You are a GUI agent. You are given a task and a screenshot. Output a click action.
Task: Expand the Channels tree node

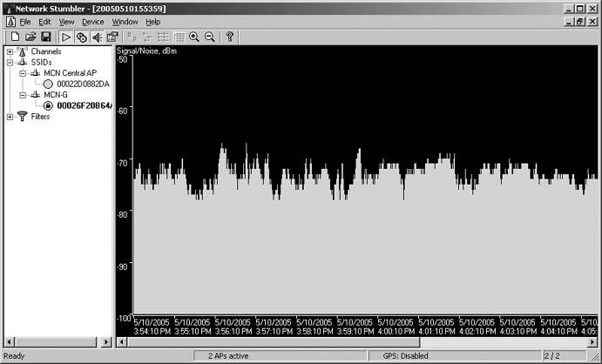point(10,52)
